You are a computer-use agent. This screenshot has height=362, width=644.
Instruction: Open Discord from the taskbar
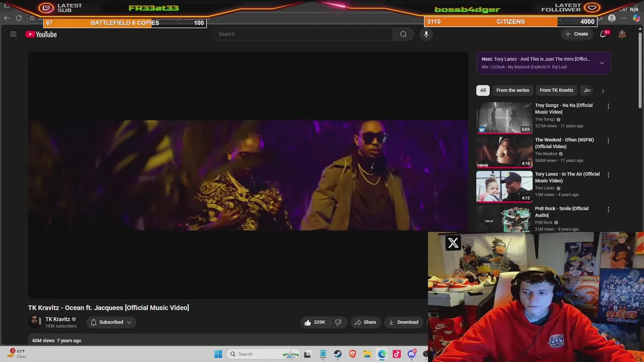click(x=412, y=354)
